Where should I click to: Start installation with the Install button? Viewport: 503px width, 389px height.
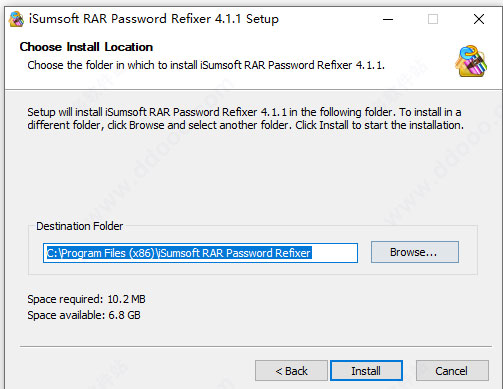pyautogui.click(x=366, y=371)
